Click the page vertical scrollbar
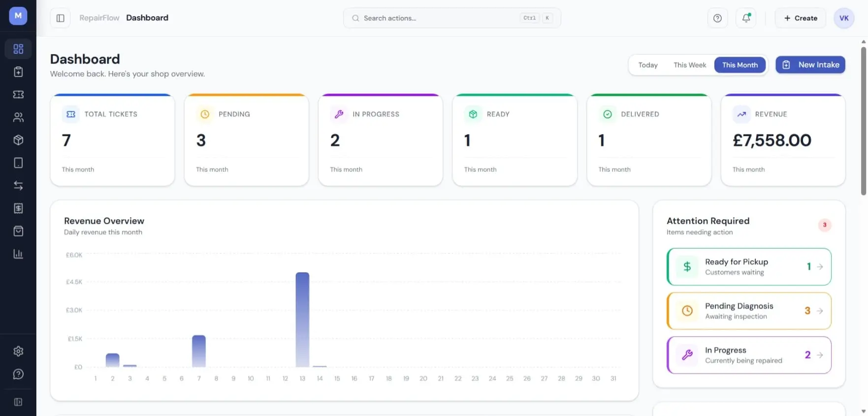Image resolution: width=868 pixels, height=416 pixels. click(x=864, y=121)
